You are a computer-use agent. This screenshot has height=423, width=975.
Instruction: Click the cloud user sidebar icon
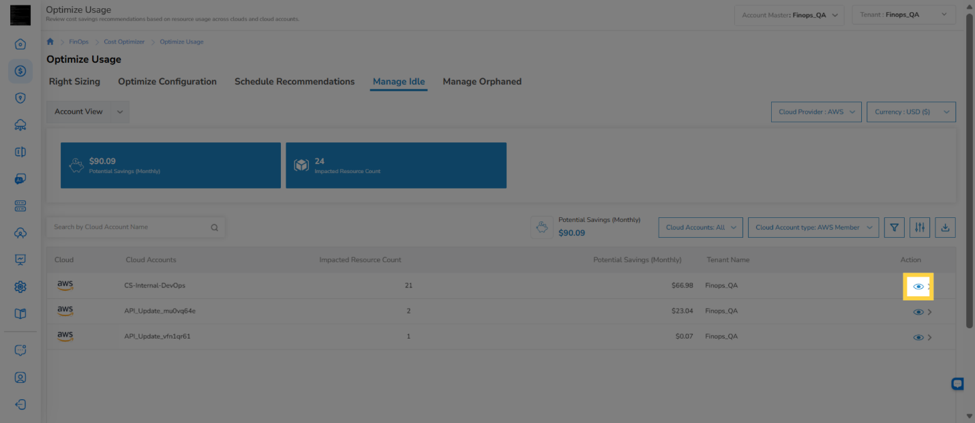click(20, 233)
